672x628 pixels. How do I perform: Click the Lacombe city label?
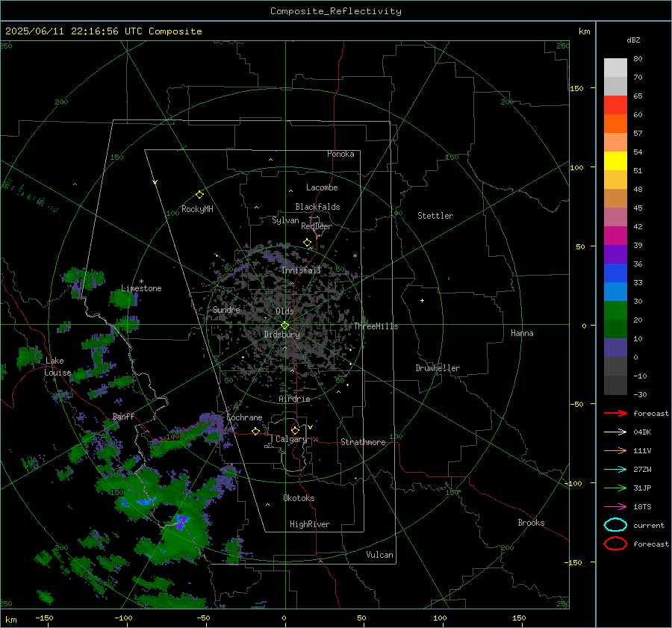pyautogui.click(x=322, y=187)
